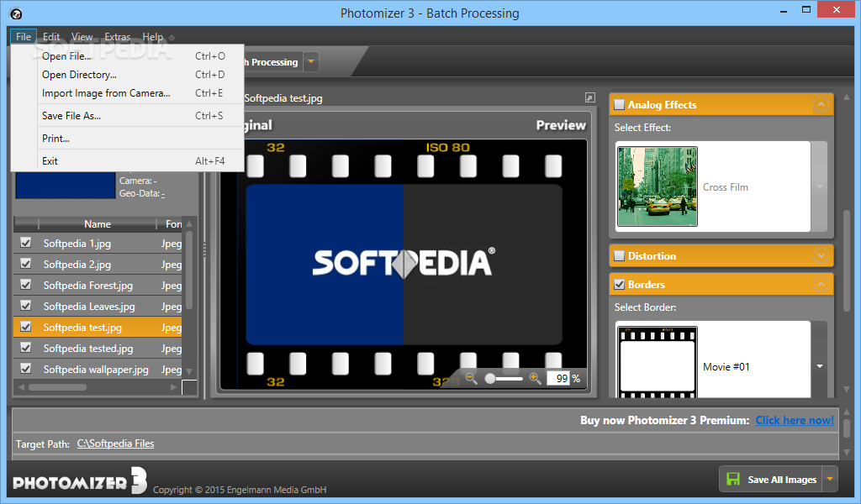Uncheck the Softpedia tested.jpg checkbox
861x504 pixels.
tap(26, 348)
